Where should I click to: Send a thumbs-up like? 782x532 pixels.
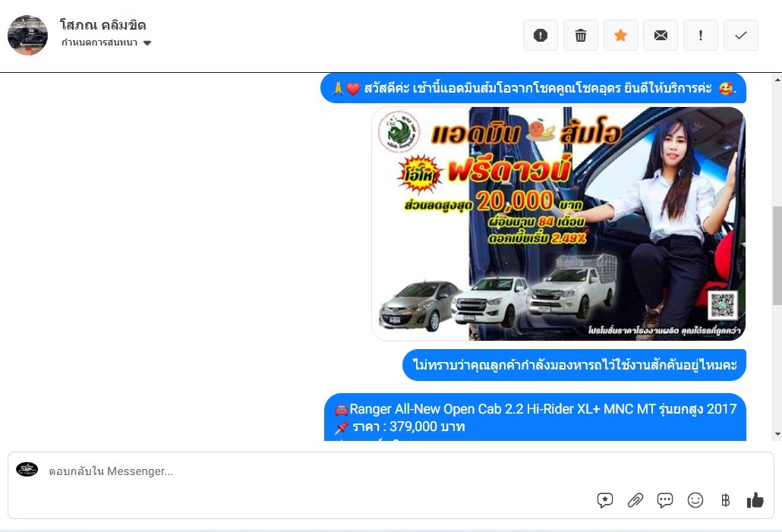point(755,499)
